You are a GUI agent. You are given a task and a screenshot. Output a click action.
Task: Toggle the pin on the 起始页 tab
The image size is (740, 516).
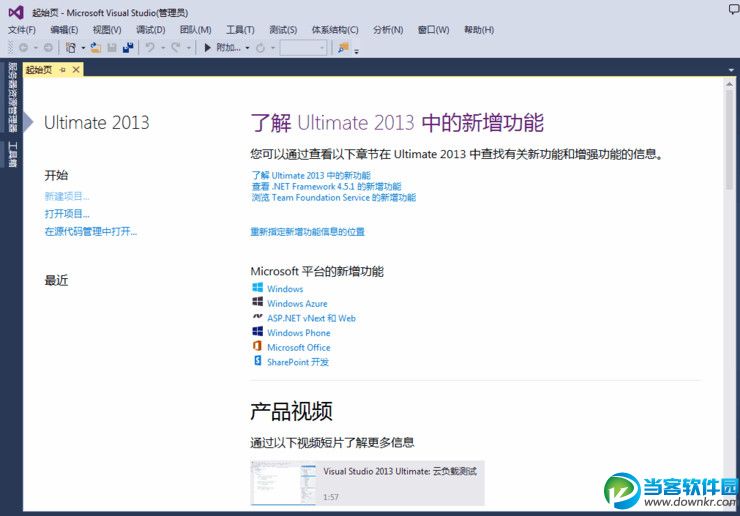(62, 70)
